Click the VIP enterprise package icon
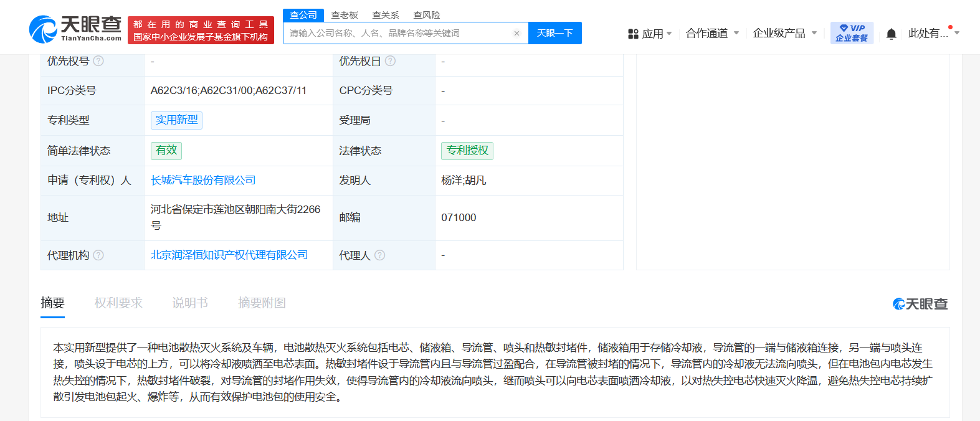 point(852,33)
